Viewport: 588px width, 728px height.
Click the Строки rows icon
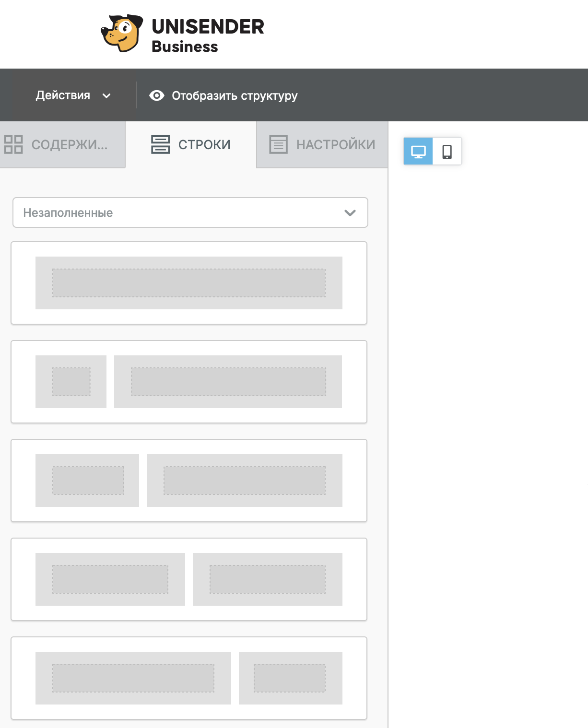[x=160, y=144]
